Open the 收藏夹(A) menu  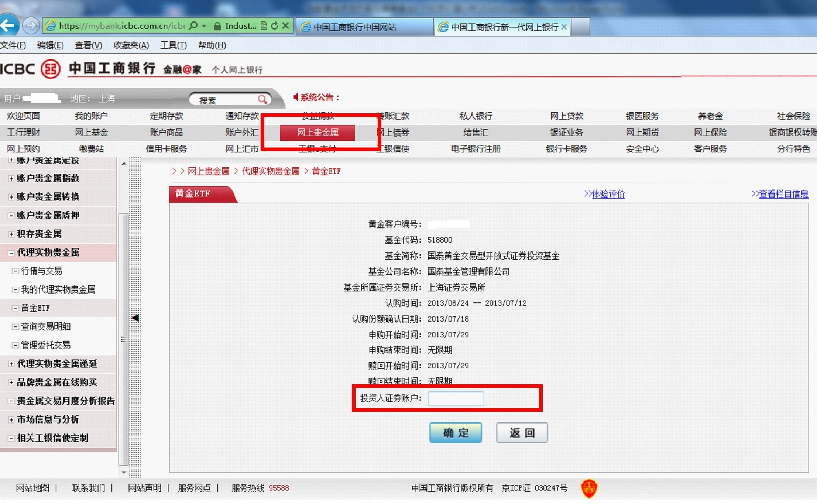coord(131,45)
